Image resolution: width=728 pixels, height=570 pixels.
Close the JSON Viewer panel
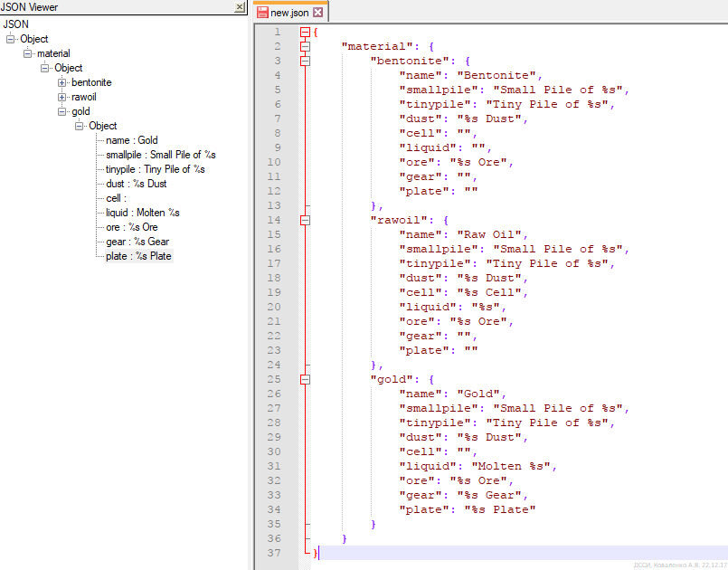coord(240,7)
